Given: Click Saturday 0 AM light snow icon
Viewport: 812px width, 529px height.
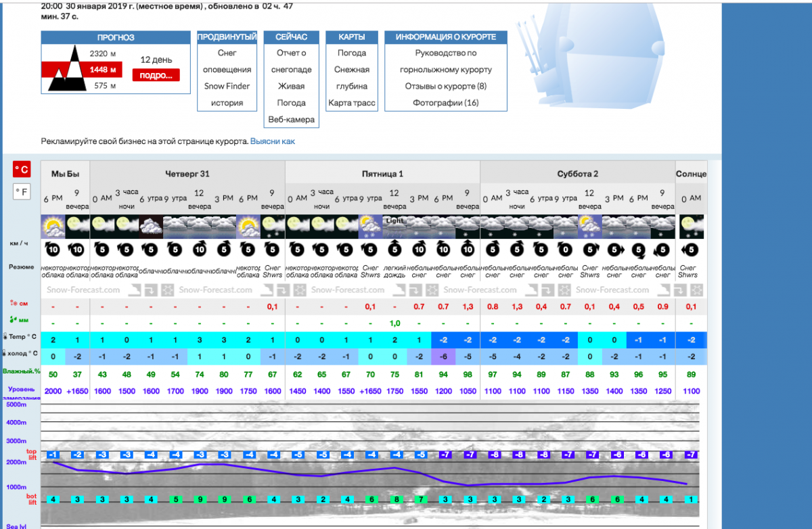Looking at the screenshot, I should coord(492,226).
